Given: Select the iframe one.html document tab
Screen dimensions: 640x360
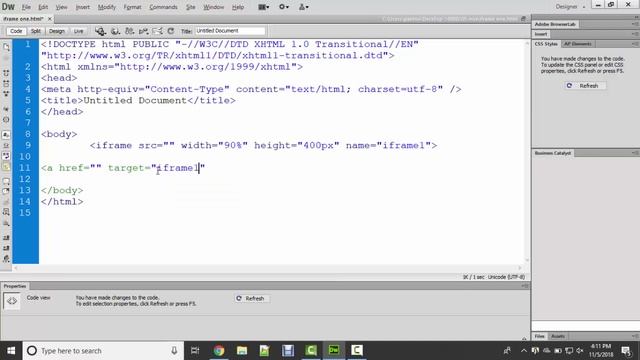Looking at the screenshot, I should 23,19.
